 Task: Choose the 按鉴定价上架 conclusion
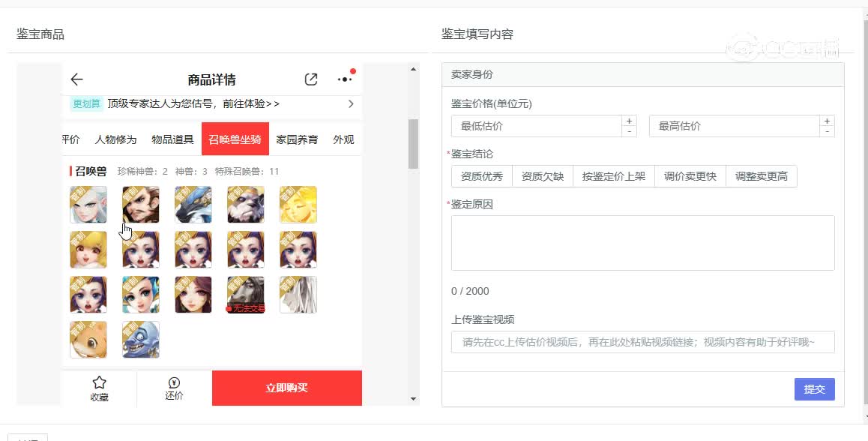coord(613,176)
